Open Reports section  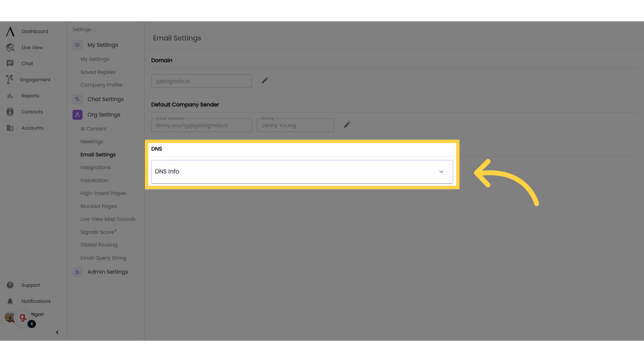[x=30, y=96]
